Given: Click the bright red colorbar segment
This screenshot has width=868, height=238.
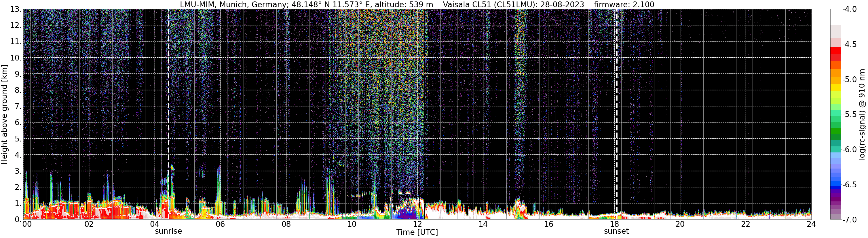Looking at the screenshot, I should [836, 51].
